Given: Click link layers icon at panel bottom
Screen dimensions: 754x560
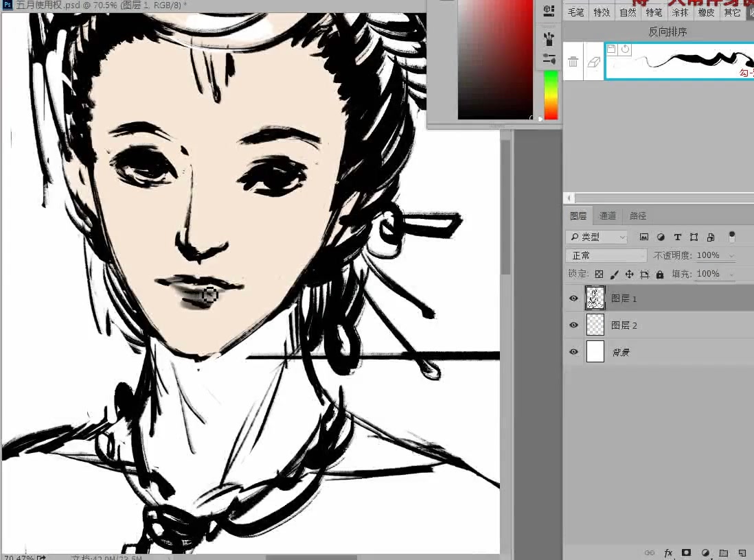Looking at the screenshot, I should pos(649,552).
